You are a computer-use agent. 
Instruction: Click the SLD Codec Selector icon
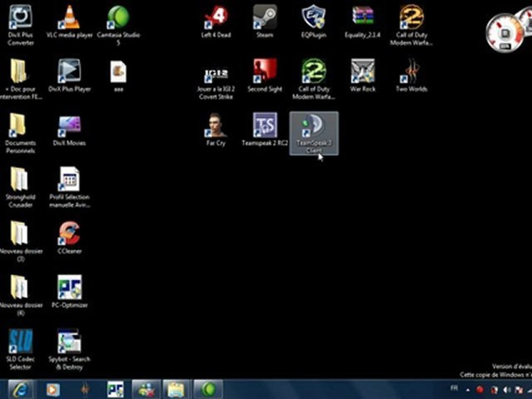point(21,350)
